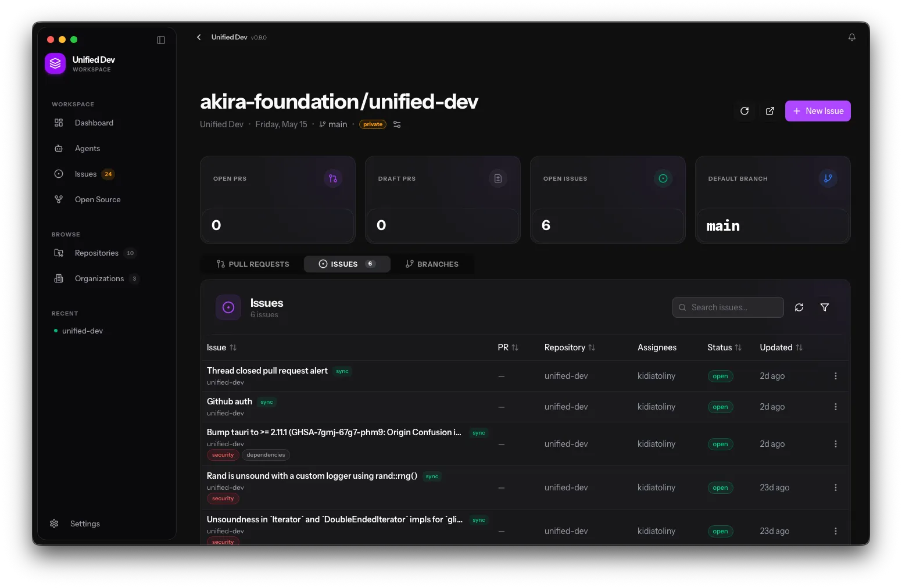Open row menu for Bump tauri issue
The height and width of the screenshot is (588, 902).
click(x=836, y=444)
